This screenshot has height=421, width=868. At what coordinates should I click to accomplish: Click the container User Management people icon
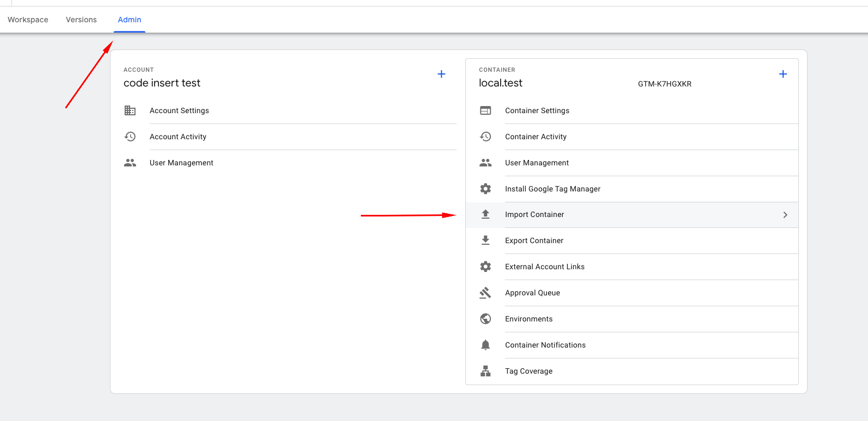tap(485, 163)
